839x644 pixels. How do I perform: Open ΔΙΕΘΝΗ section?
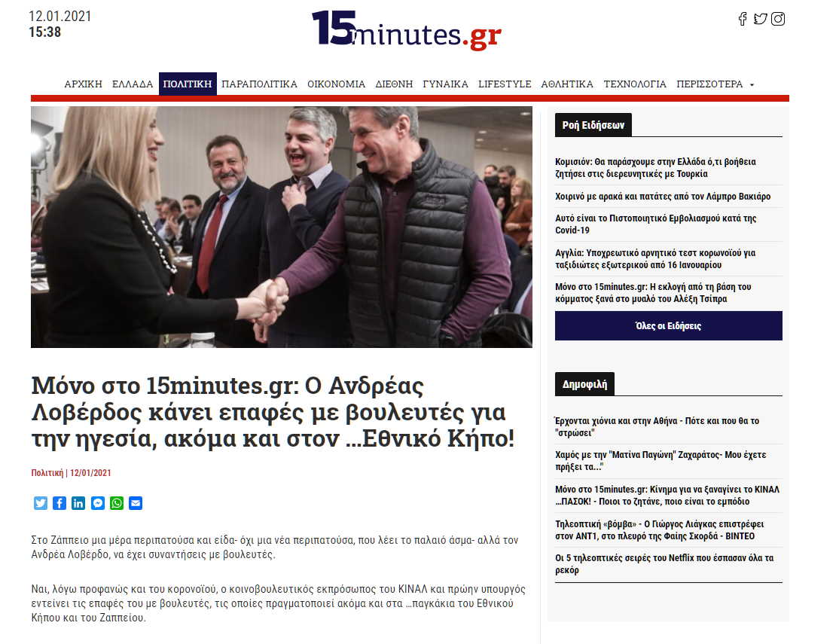pyautogui.click(x=394, y=84)
